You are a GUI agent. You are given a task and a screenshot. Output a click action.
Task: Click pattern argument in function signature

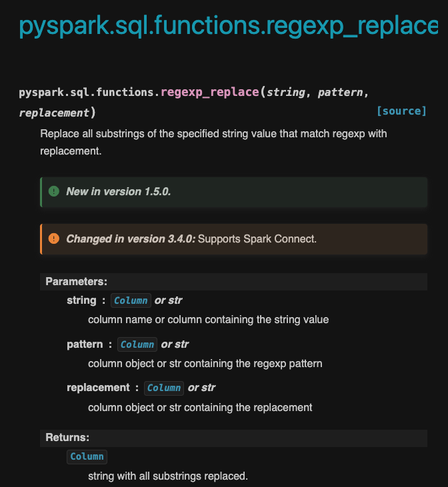coord(340,92)
